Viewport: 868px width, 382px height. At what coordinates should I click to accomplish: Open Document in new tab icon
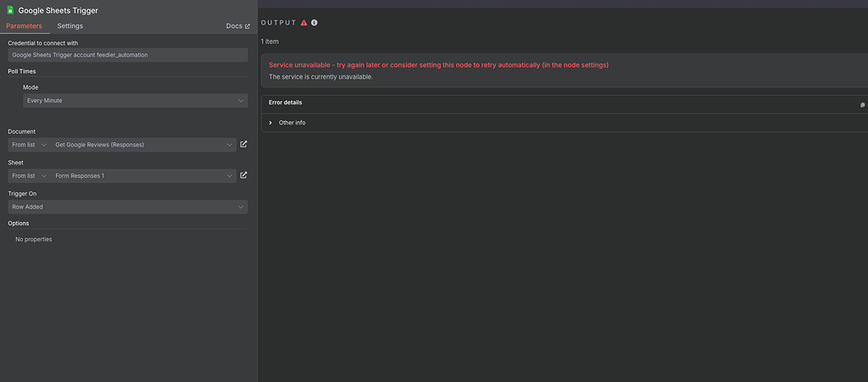pyautogui.click(x=243, y=144)
